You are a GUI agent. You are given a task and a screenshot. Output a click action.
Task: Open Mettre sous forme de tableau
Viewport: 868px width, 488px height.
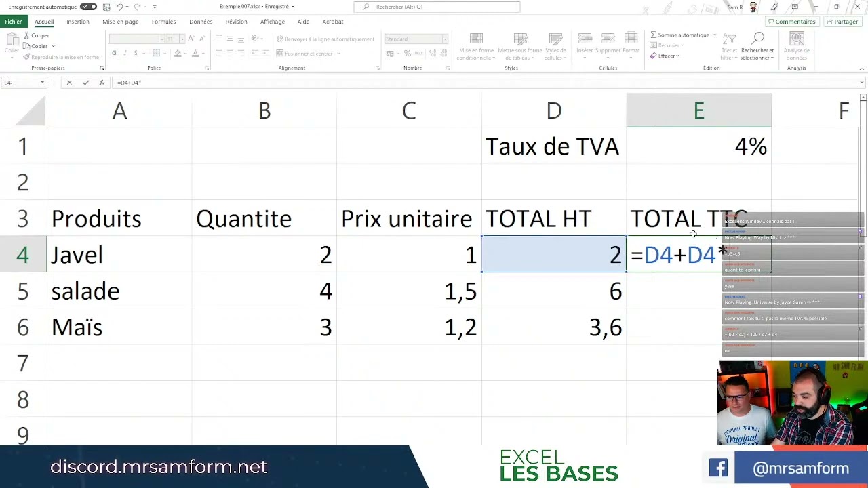tap(520, 46)
